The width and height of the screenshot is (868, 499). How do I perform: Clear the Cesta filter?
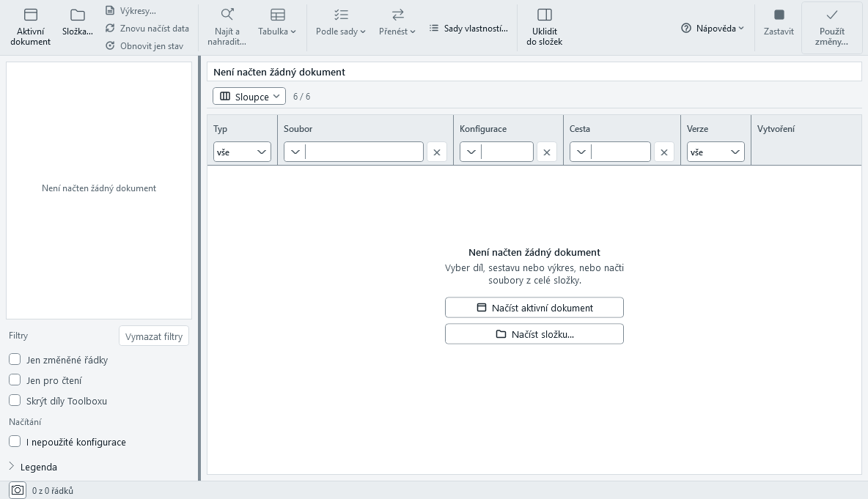click(x=664, y=152)
